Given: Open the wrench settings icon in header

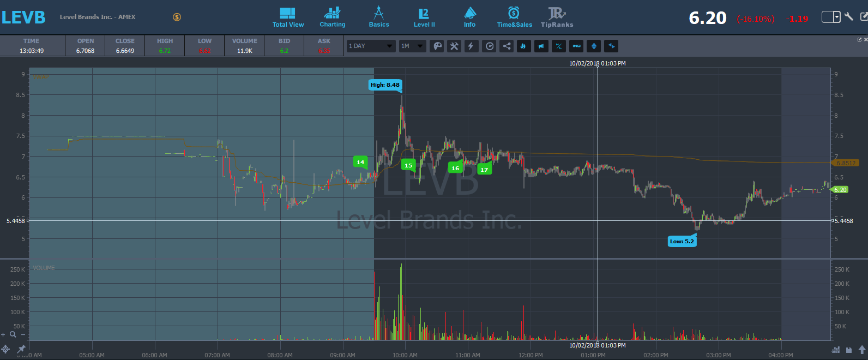Looking at the screenshot, I should pos(849,16).
